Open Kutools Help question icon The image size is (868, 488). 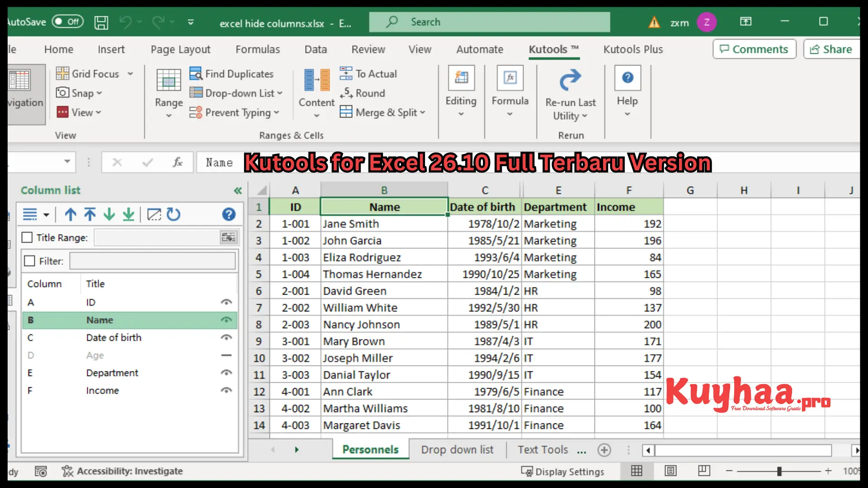(627, 78)
